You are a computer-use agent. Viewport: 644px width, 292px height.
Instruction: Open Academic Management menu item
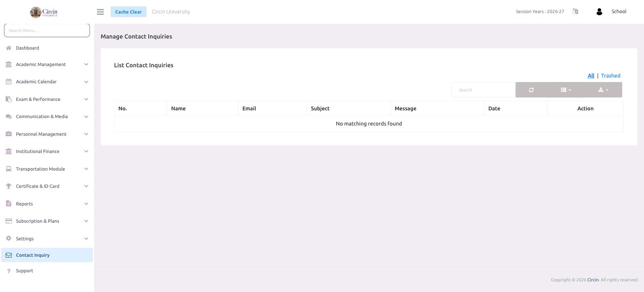coord(47,64)
